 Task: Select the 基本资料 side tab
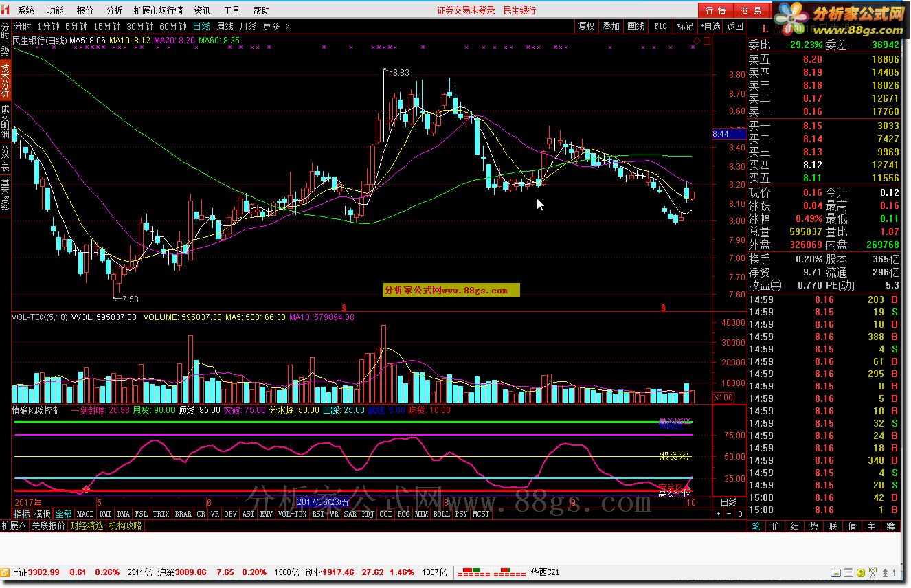pos(5,196)
